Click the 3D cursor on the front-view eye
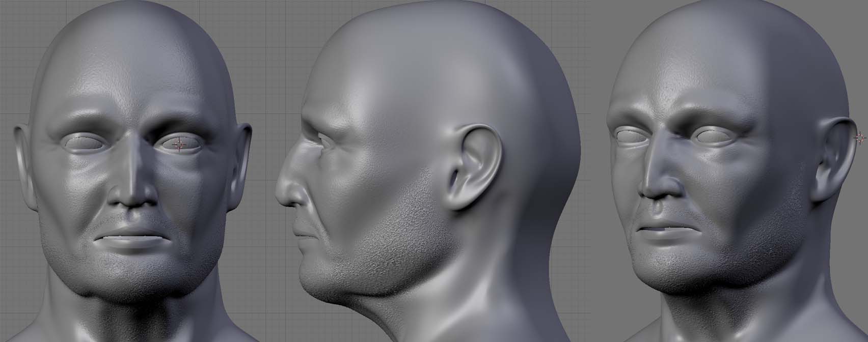Image resolution: width=868 pixels, height=342 pixels. (x=179, y=145)
